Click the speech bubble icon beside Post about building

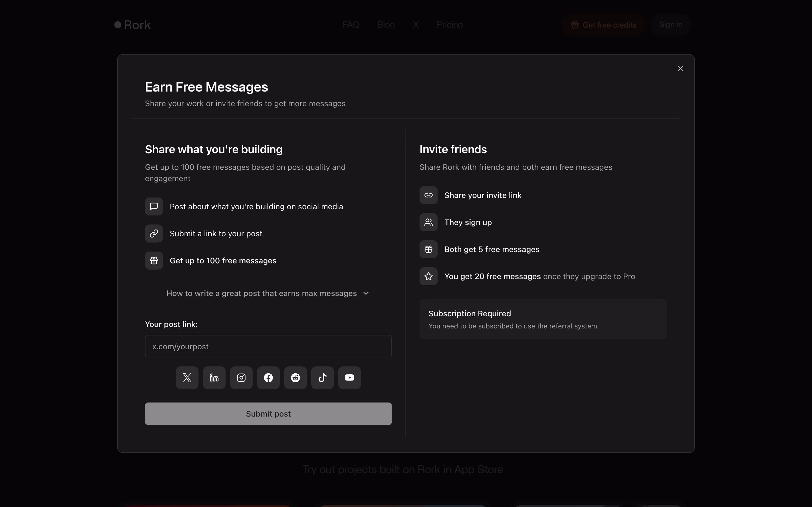click(x=154, y=206)
